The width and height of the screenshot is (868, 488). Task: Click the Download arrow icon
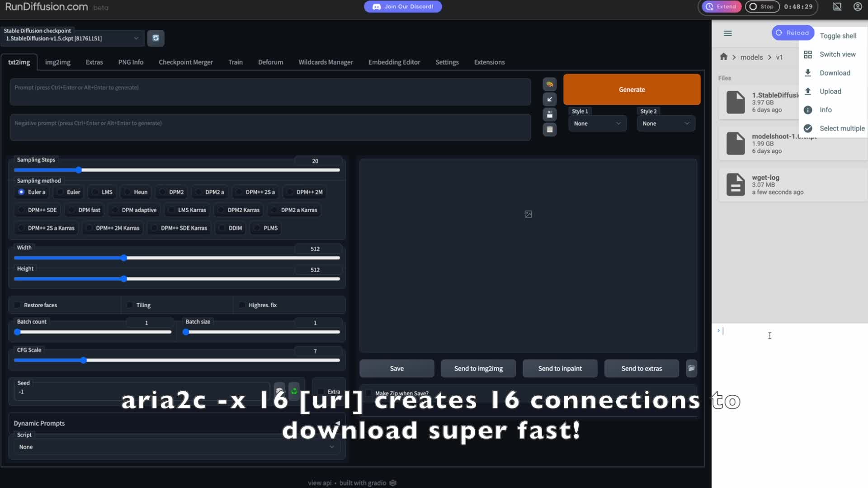pos(808,73)
